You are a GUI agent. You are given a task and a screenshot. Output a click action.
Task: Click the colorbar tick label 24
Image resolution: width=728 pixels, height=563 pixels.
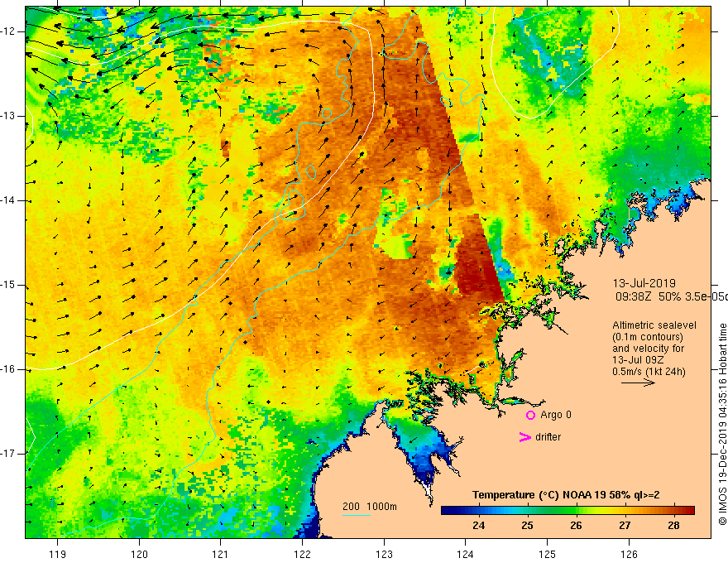tap(478, 526)
